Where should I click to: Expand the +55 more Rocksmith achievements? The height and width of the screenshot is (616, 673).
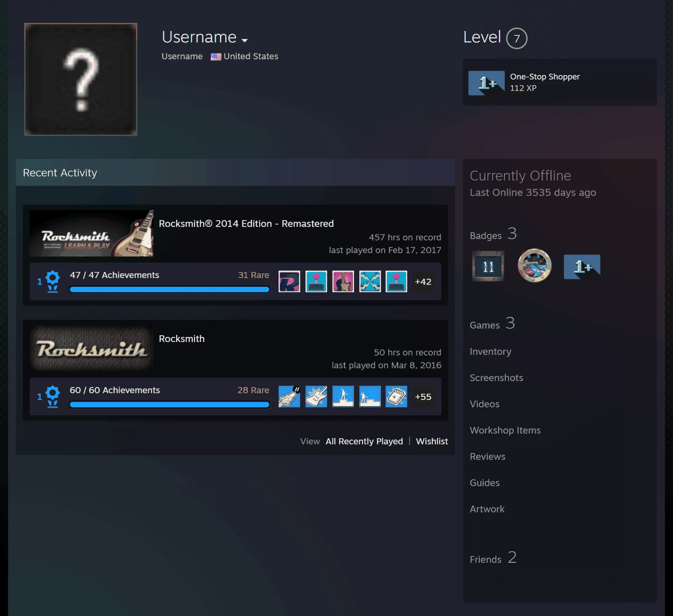[x=423, y=397]
